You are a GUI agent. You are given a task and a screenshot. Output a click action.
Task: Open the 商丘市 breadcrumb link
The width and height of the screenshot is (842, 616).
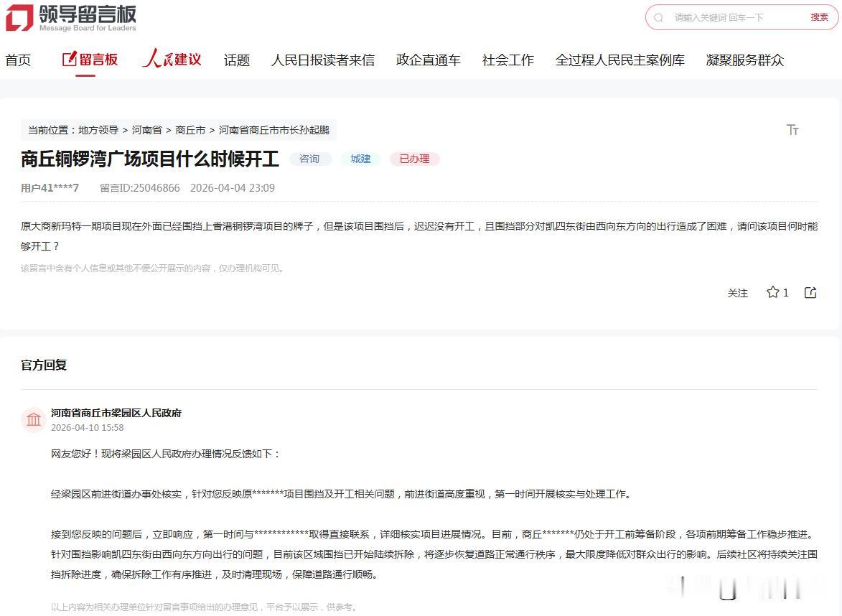(x=190, y=130)
